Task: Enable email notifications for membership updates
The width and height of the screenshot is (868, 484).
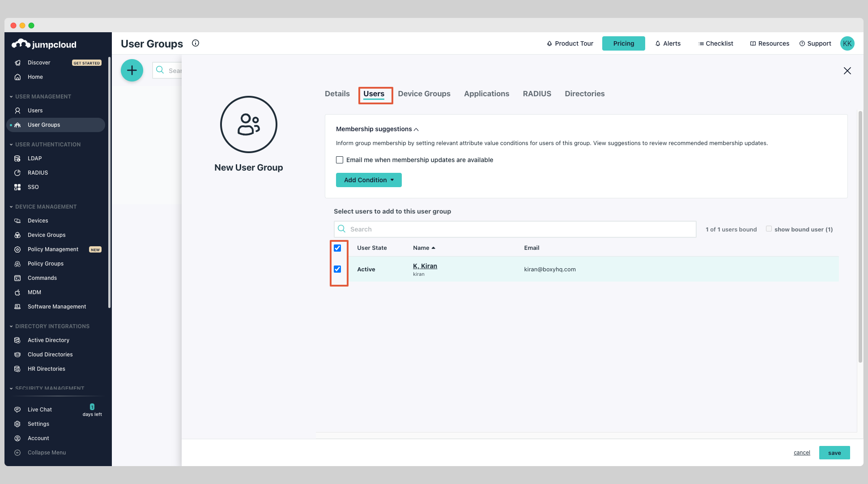Action: coord(339,159)
